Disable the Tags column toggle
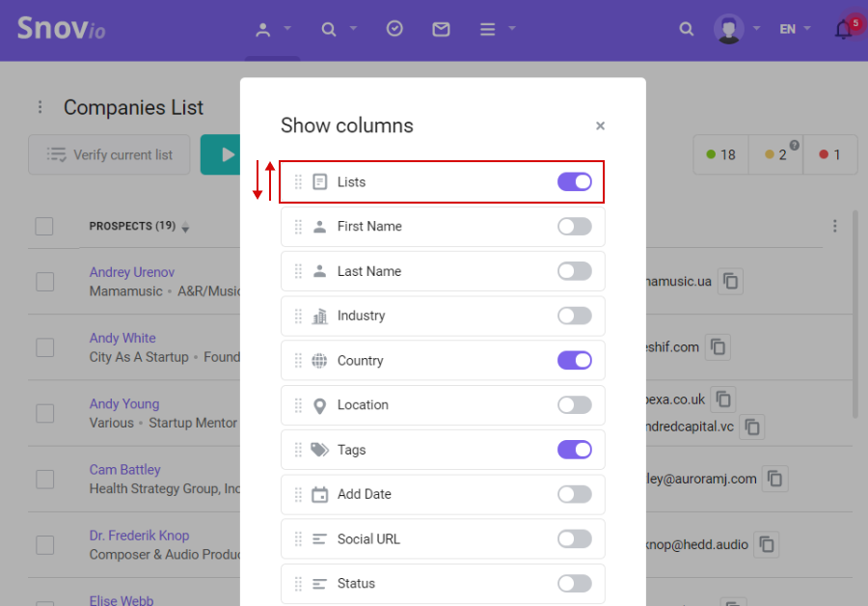Screen dimensions: 868x606 click(575, 450)
